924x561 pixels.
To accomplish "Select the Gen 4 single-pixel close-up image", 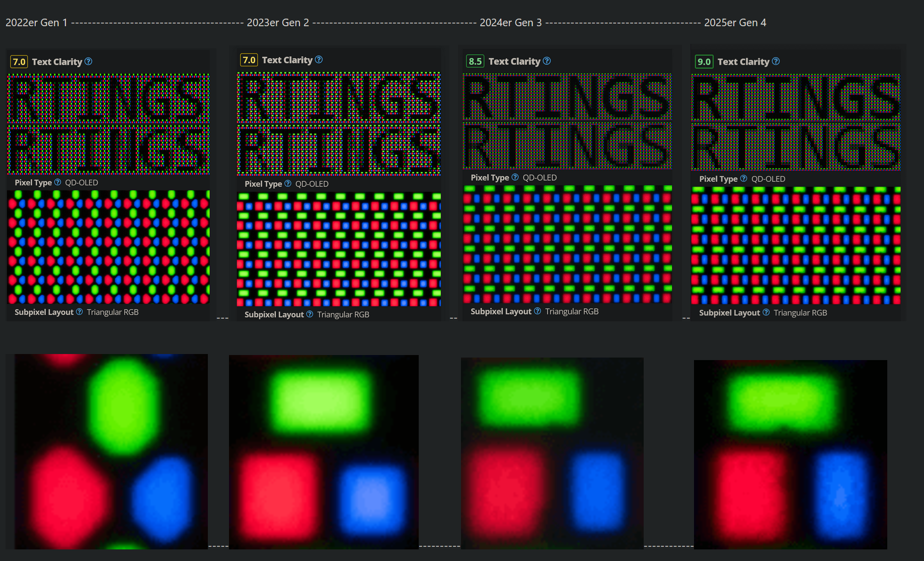I will (791, 455).
